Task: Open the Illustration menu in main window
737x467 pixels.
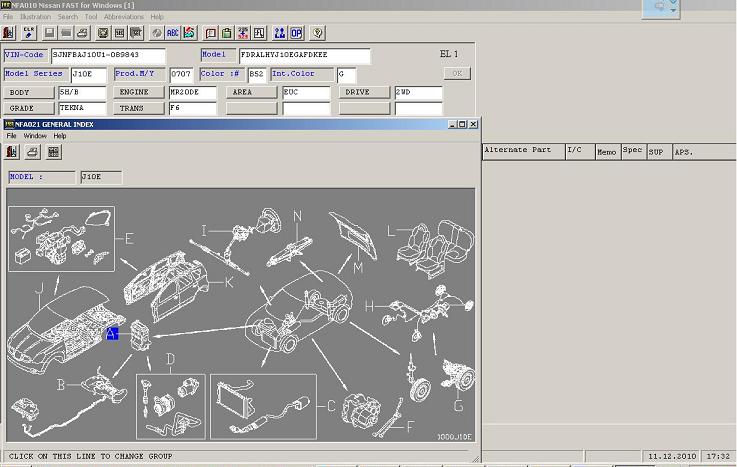Action: 35,16
